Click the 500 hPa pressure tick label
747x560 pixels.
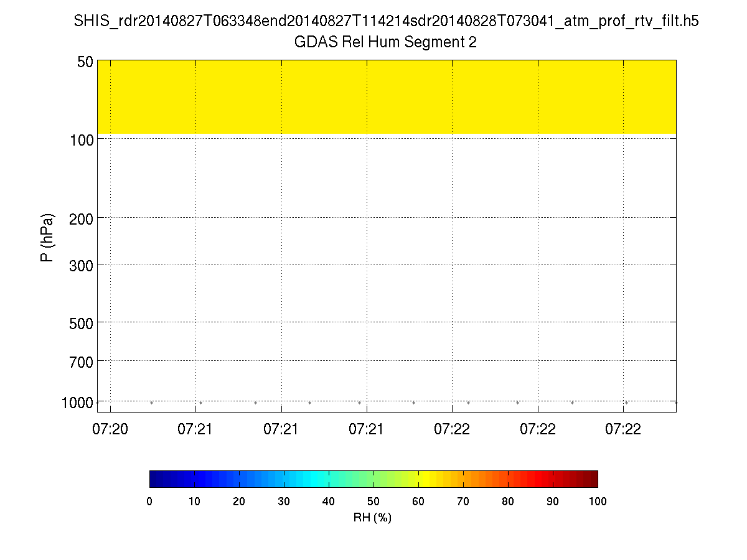pyautogui.click(x=81, y=323)
